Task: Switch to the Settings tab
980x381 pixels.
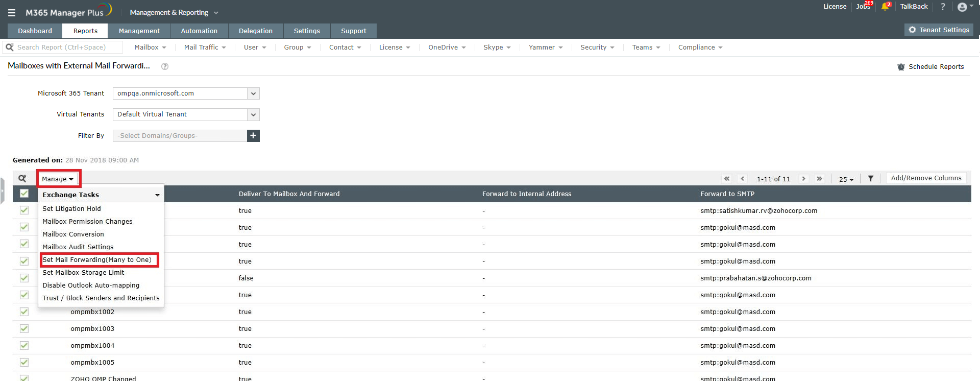Action: 307,31
